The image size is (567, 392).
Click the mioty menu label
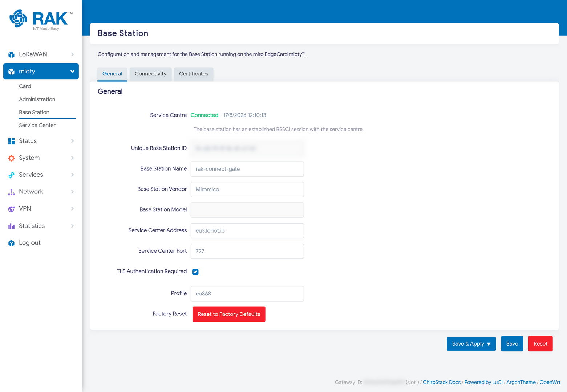27,72
